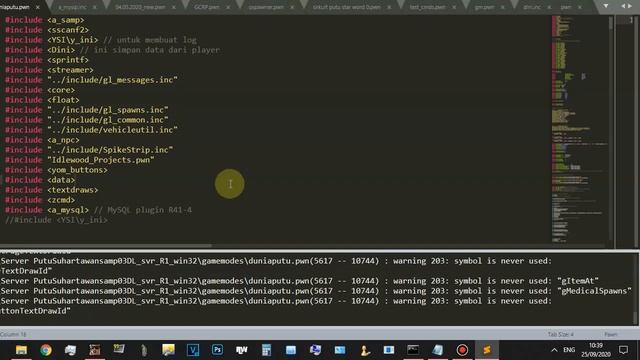Open the Photoshop taskbar icon

click(x=217, y=350)
